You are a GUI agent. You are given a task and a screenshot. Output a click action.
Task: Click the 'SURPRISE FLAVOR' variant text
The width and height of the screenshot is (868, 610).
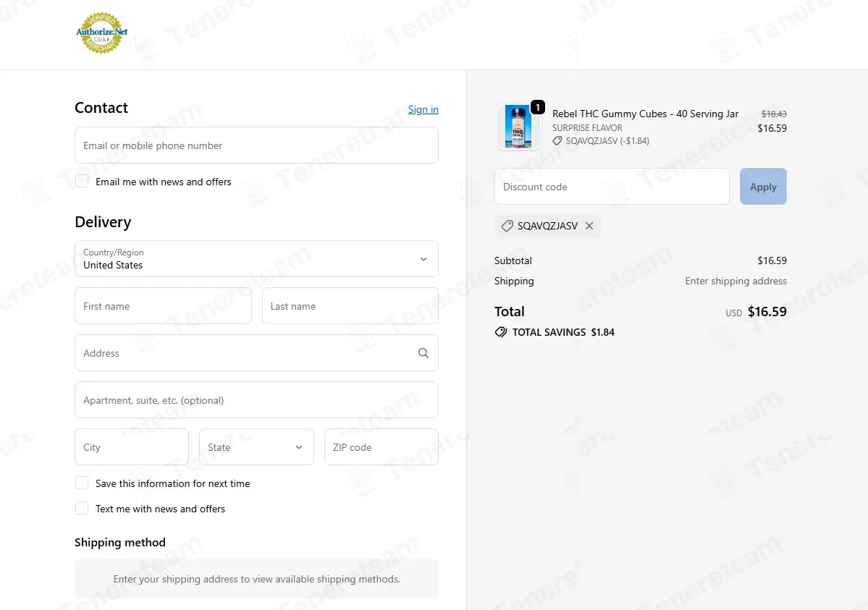point(587,128)
